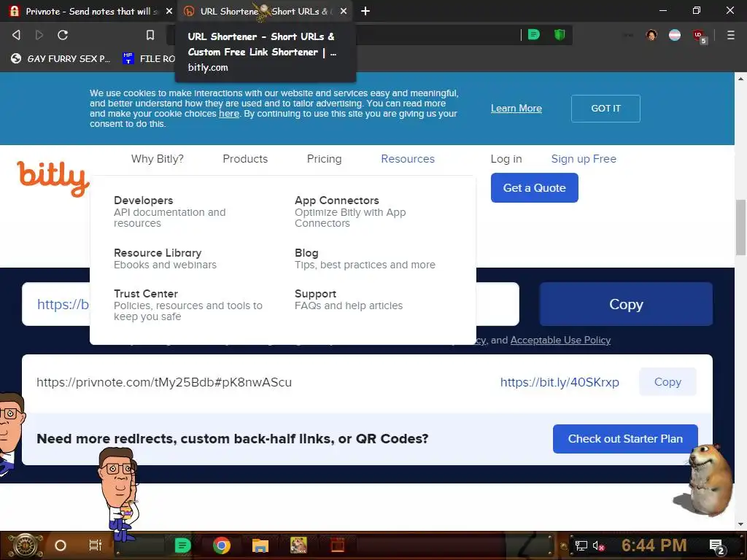Select the URL Shortener bitly tab
This screenshot has height=560, width=747.
point(264,11)
